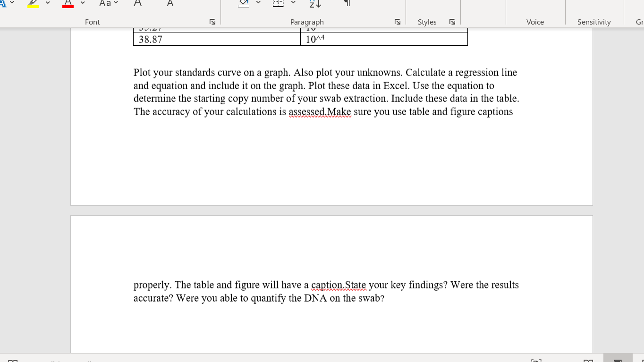Expand the Borders dropdown arrow
The height and width of the screenshot is (362, 644).
tap(293, 3)
